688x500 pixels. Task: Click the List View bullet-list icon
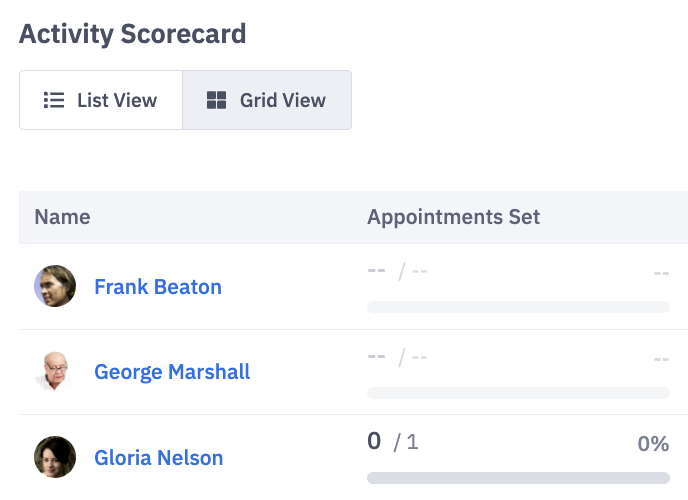(x=53, y=100)
